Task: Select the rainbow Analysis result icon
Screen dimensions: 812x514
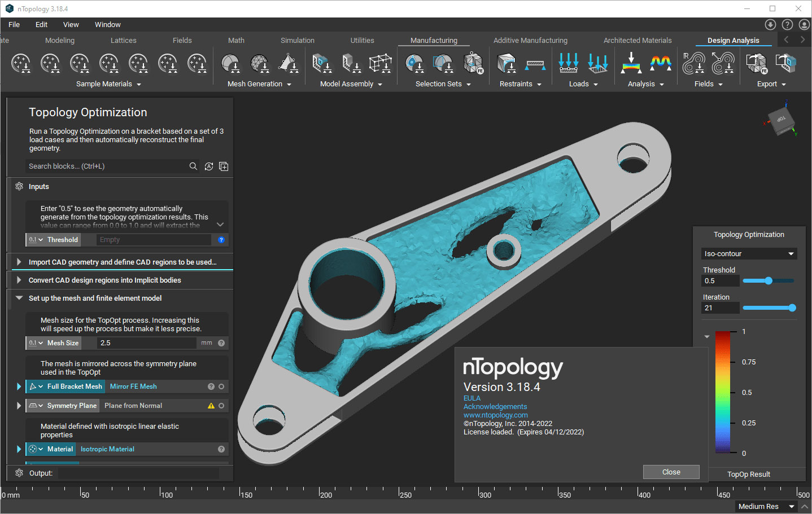Action: point(661,63)
